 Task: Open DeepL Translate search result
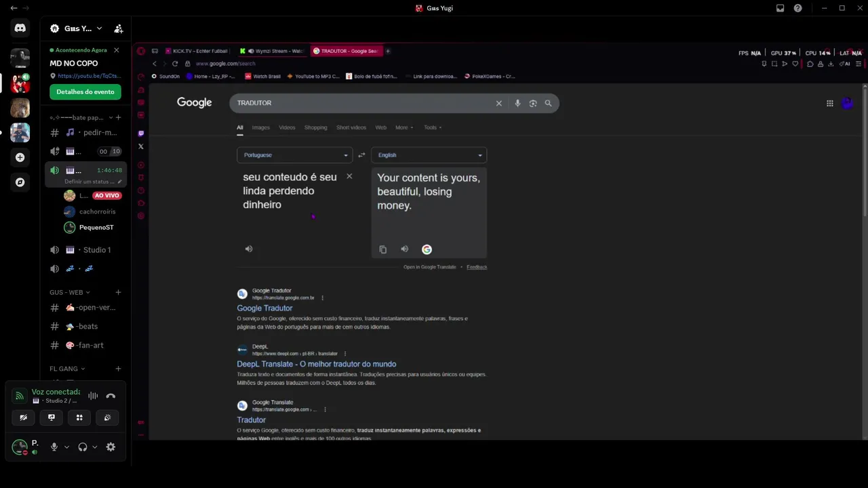(x=317, y=364)
